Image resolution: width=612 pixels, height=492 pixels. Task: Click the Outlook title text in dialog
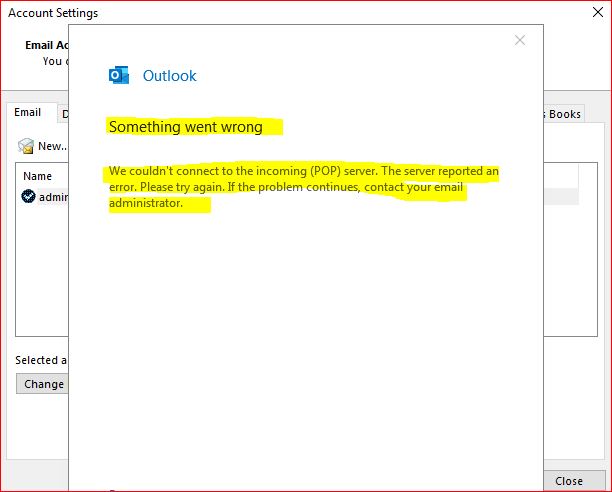169,76
